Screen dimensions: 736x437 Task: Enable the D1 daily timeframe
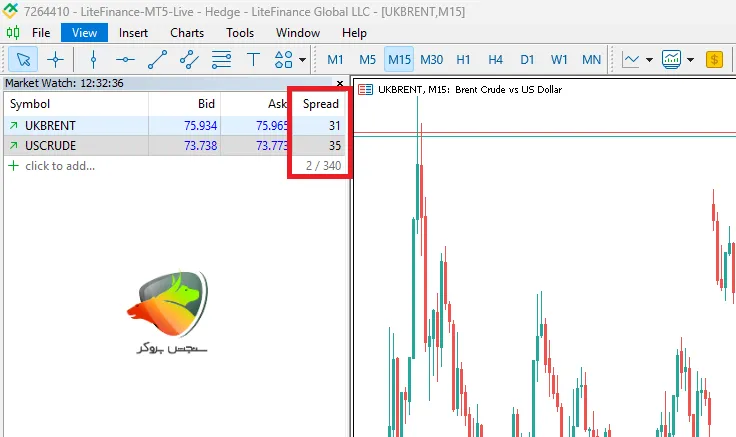coord(527,59)
